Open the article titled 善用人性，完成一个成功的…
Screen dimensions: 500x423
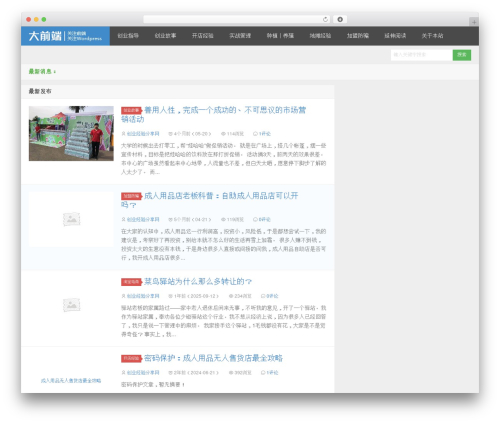tap(213, 114)
